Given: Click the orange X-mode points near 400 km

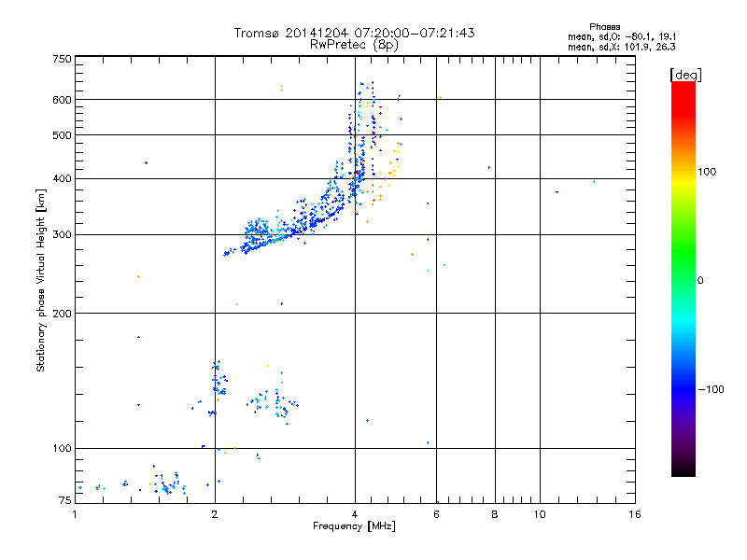Looking at the screenshot, I should (386, 178).
